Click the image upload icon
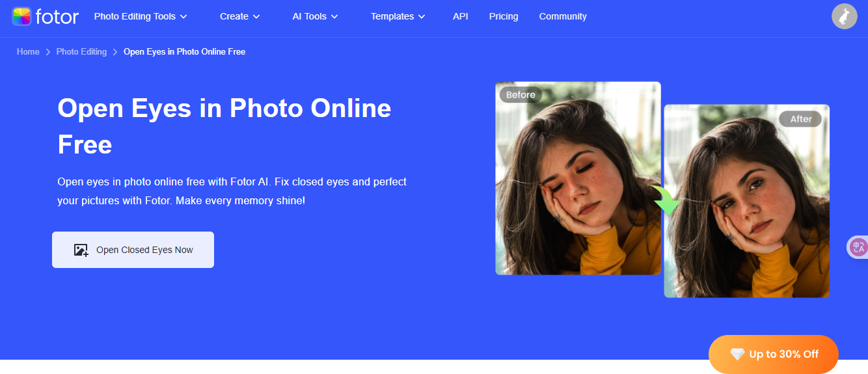Viewport: 868px width, 374px height. pos(81,250)
